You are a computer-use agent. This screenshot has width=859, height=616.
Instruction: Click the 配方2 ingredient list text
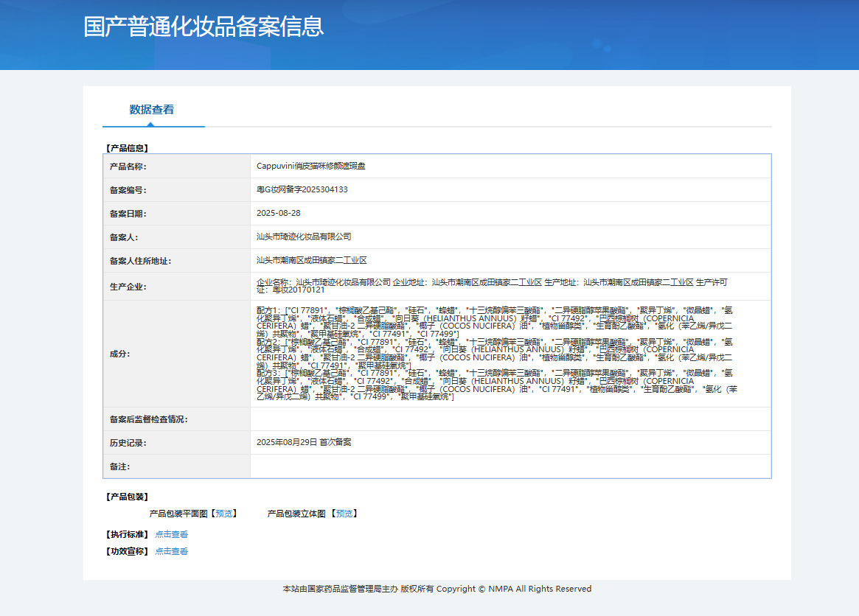(495, 354)
